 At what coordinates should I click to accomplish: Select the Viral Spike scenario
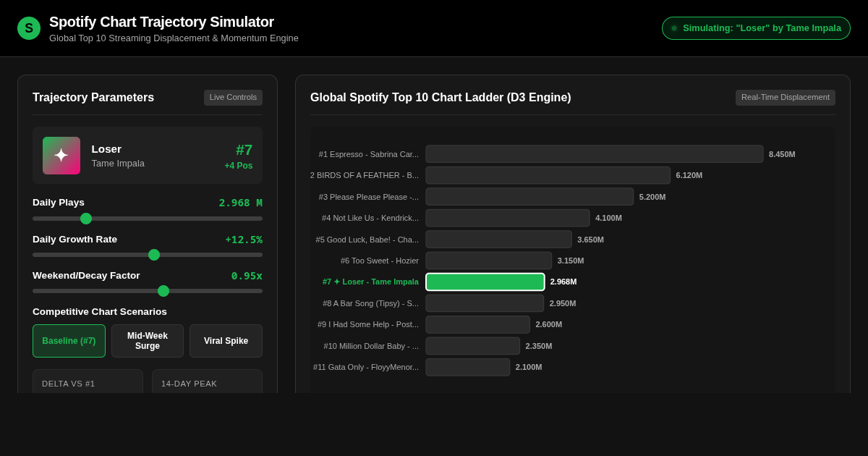pos(226,341)
